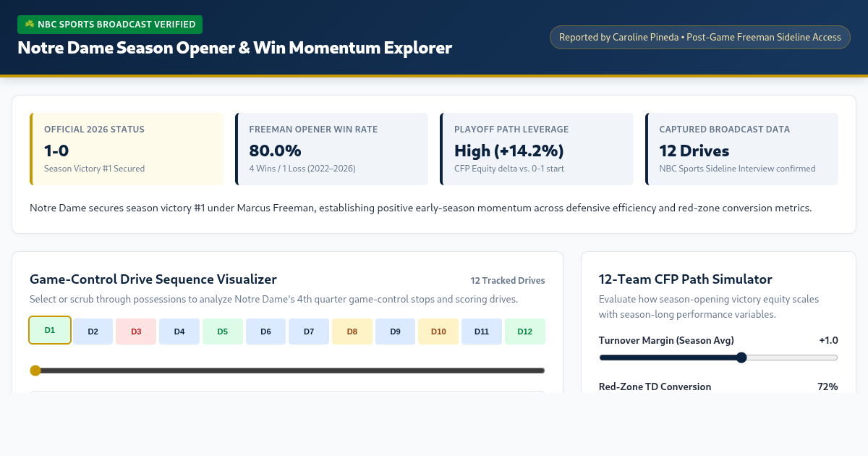Screen dimensions: 868x456
Task: Click the '72%' red-zone value
Action: click(827, 387)
